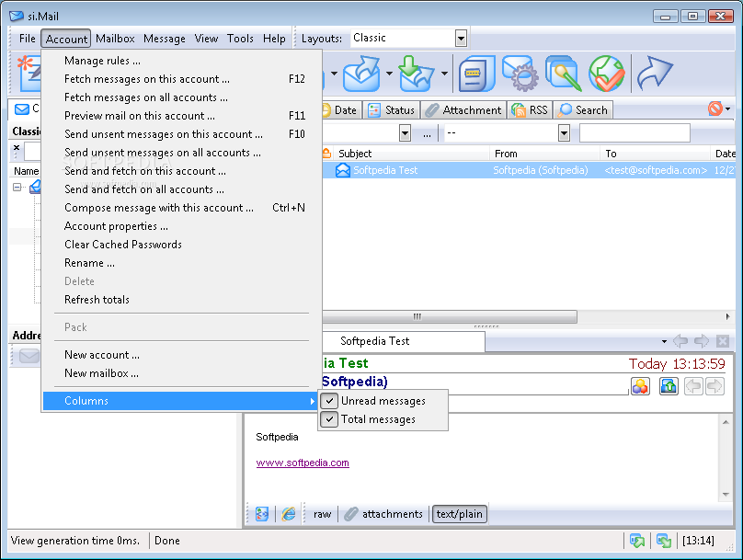Open the Mailbox menu

pyautogui.click(x=115, y=39)
